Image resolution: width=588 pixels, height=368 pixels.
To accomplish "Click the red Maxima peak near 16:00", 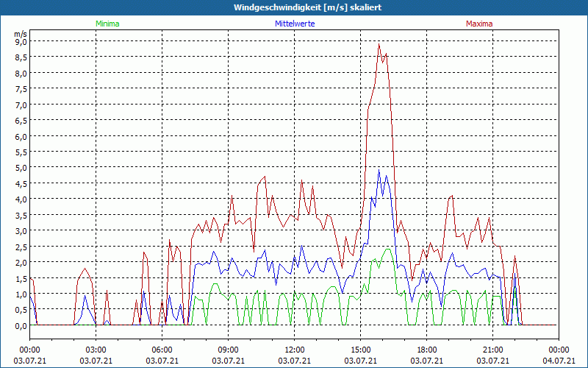I will [x=379, y=44].
